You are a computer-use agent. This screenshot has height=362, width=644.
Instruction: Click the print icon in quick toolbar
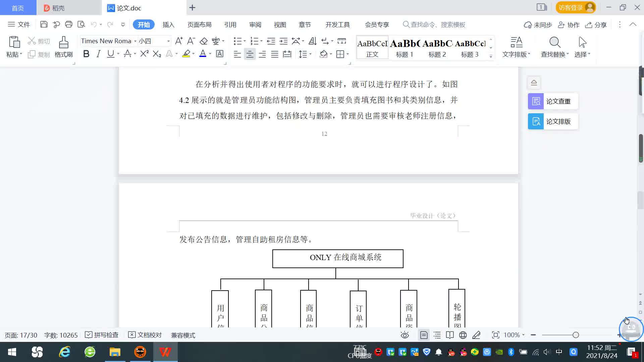[69, 24]
